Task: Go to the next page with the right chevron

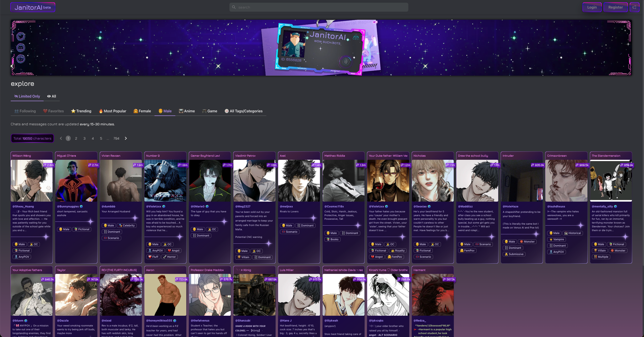Action: (126, 139)
